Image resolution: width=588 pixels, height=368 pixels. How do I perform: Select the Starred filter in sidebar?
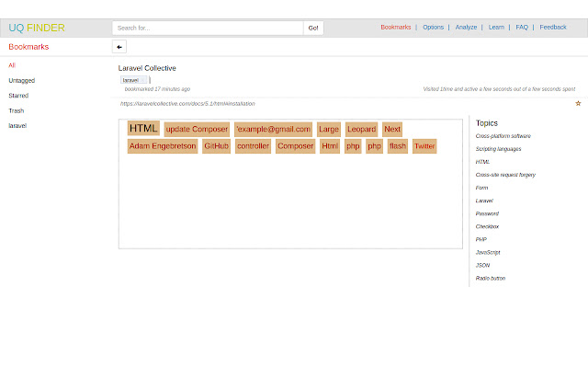point(18,96)
